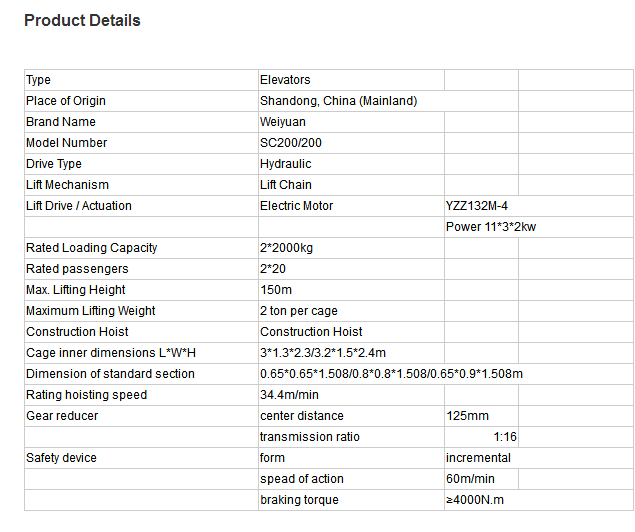This screenshot has height=532, width=635.
Task: Select the Shandong, China (Mainland) text
Action: click(x=338, y=101)
